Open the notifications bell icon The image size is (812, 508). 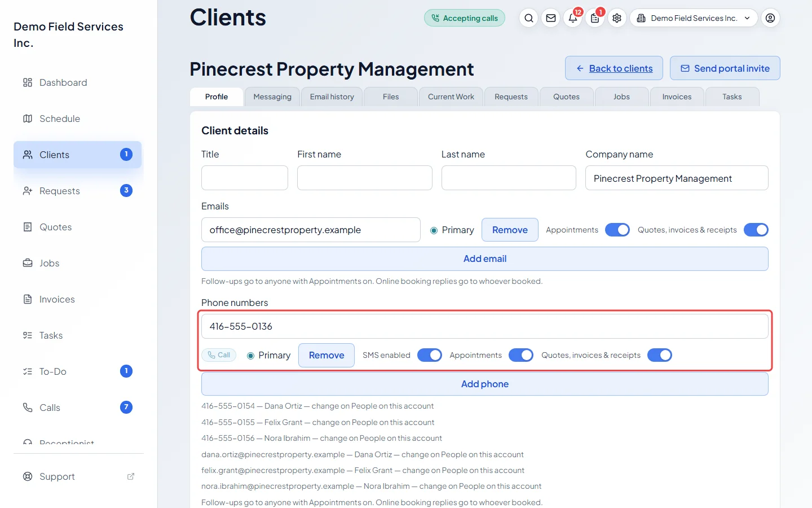(x=573, y=18)
